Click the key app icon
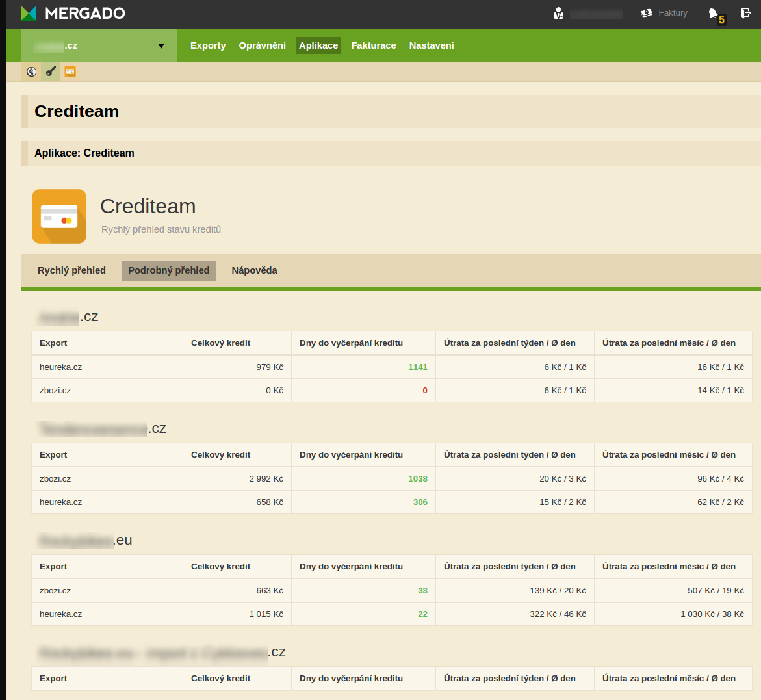The height and width of the screenshot is (700, 761). 51,72
